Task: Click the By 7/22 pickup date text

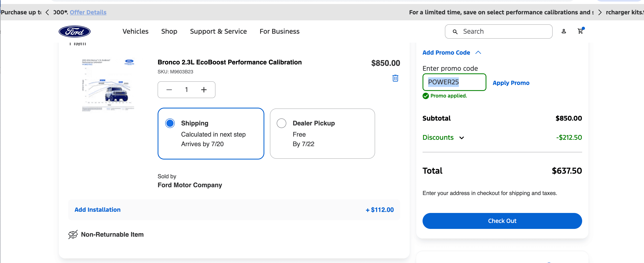Action: 303,144
